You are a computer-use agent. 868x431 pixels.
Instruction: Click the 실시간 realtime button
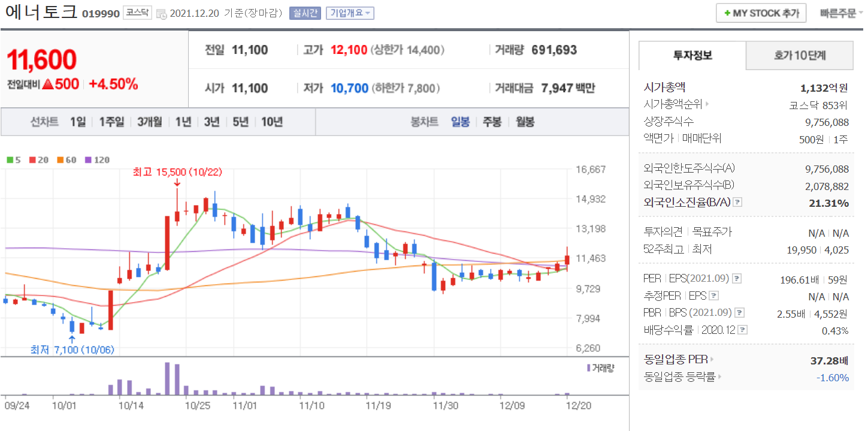305,13
